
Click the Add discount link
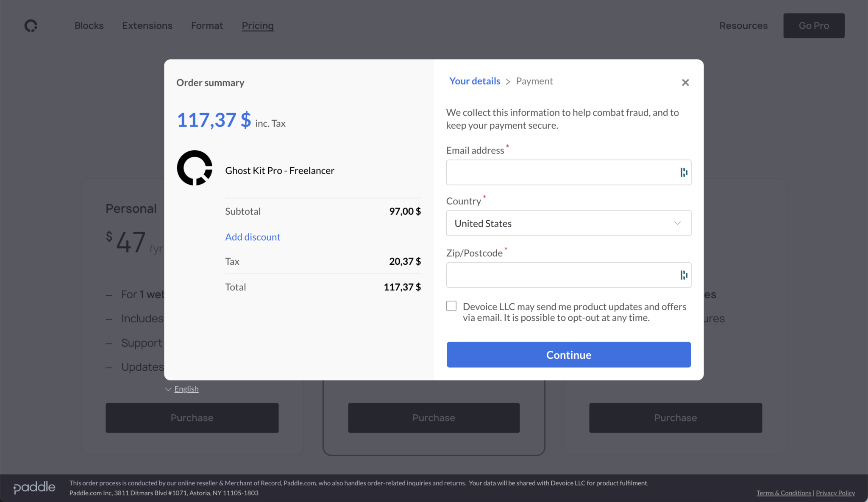pos(253,237)
